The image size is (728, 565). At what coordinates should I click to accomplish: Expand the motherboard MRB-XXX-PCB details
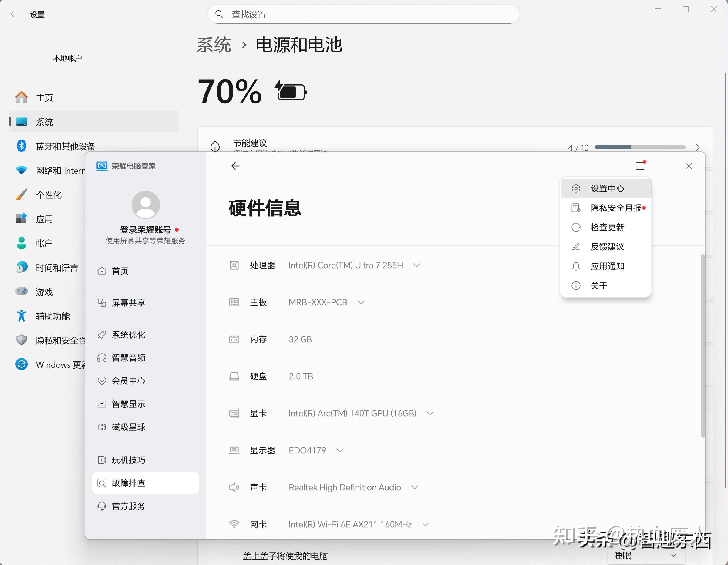point(361,302)
